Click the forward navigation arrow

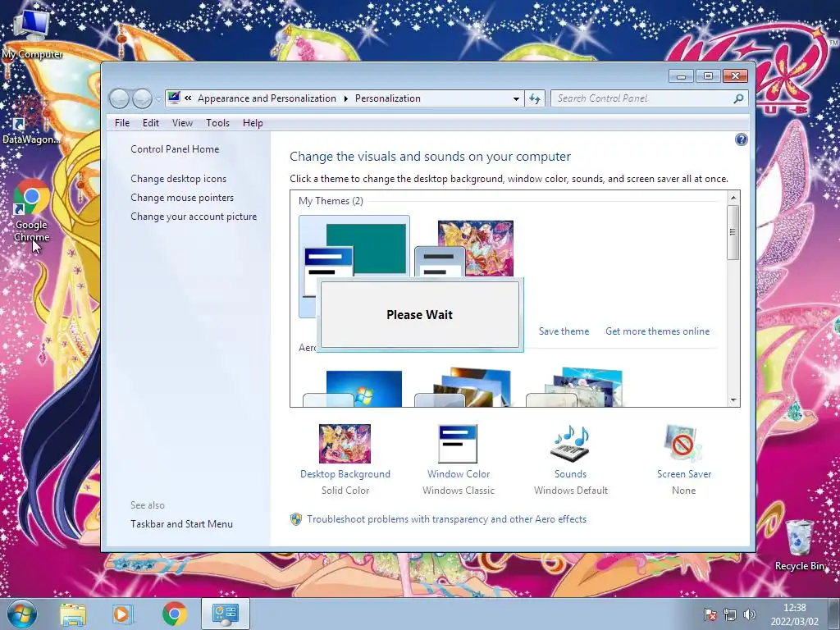pyautogui.click(x=142, y=98)
